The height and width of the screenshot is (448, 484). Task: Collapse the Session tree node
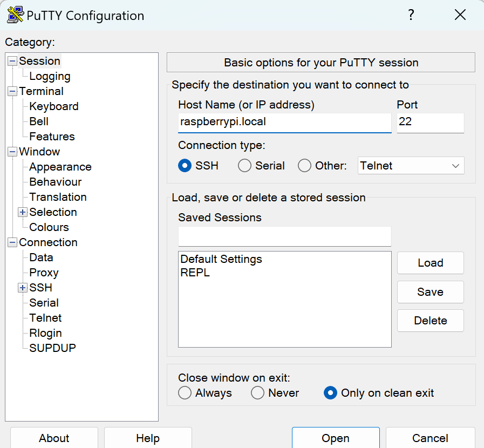12,61
